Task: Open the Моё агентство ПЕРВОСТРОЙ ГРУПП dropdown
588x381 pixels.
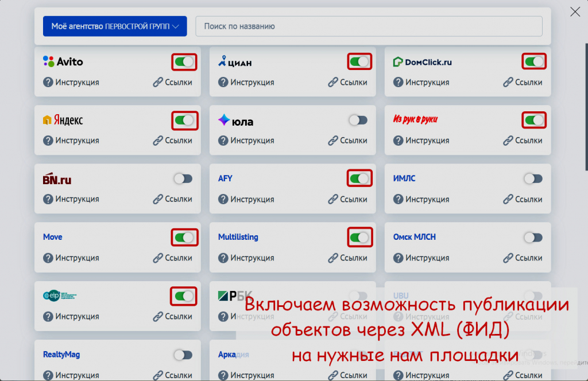Action: click(115, 26)
